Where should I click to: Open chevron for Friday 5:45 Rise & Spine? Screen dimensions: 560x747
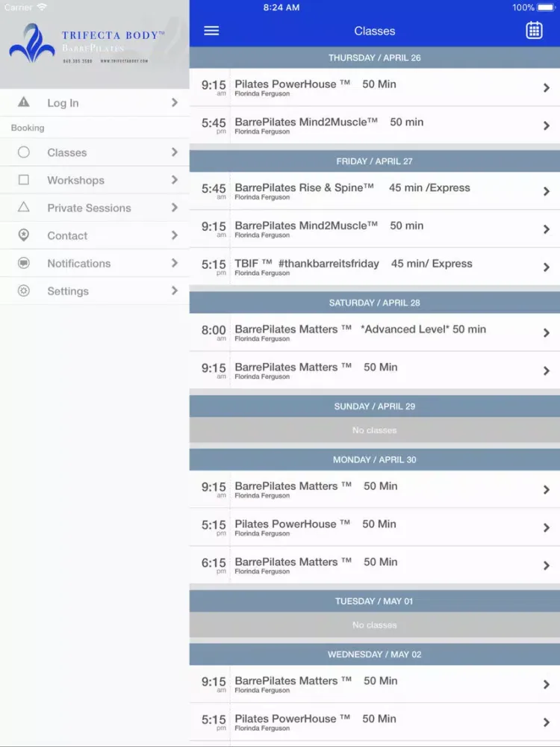click(x=547, y=191)
